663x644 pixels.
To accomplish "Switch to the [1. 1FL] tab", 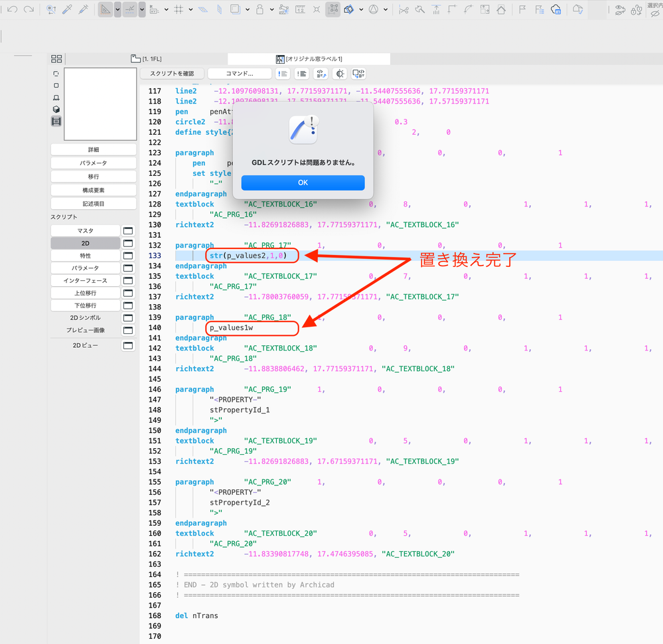I will (x=146, y=59).
